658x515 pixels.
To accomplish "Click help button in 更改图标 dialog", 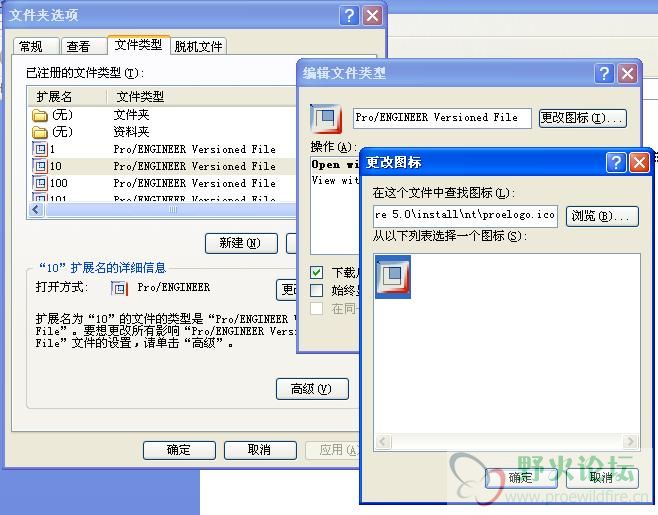I will pos(616,162).
